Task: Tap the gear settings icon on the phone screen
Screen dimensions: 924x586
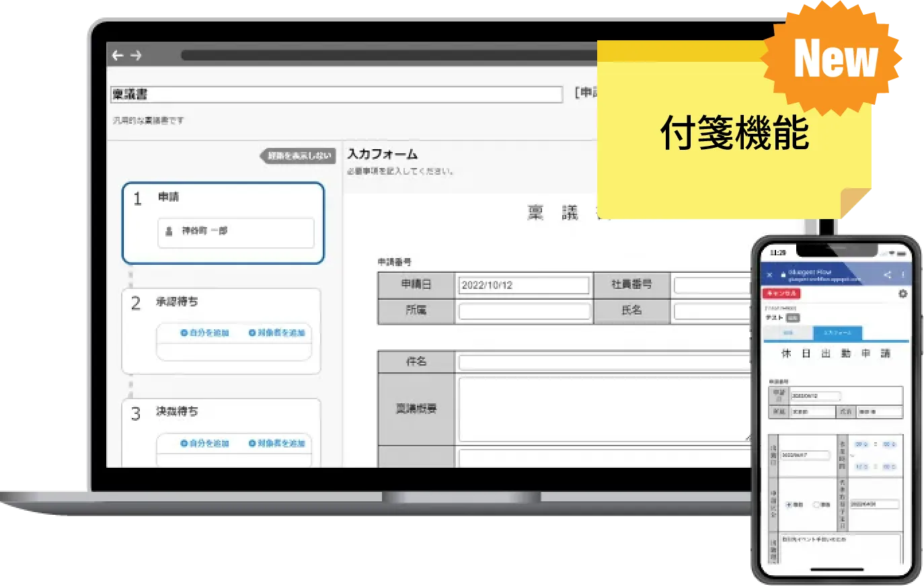Action: [x=904, y=294]
